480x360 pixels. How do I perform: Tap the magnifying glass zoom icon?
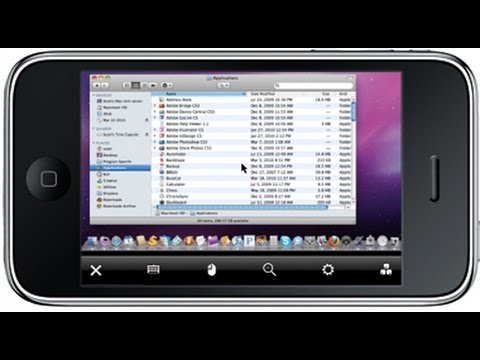(x=269, y=269)
